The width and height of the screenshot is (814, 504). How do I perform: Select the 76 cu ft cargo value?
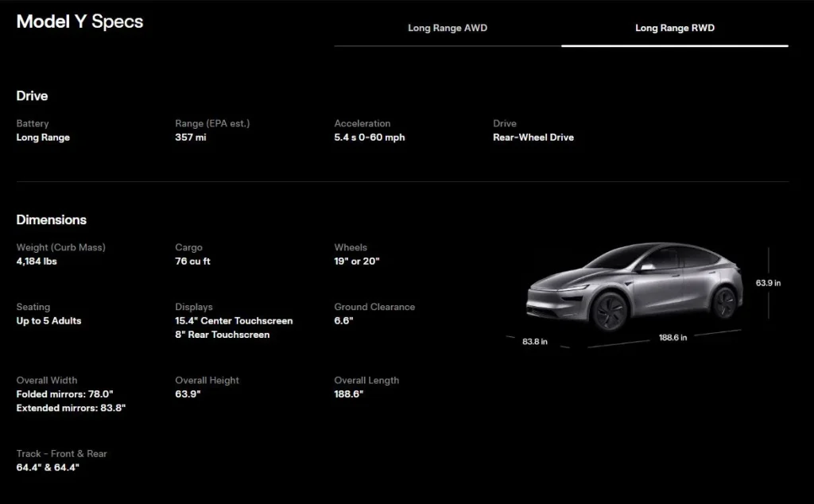coord(192,261)
